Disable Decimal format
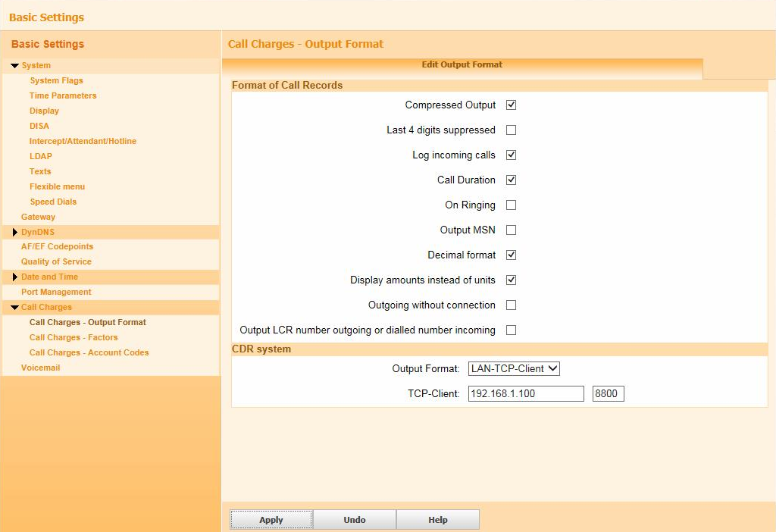The height and width of the screenshot is (532, 776). click(511, 255)
